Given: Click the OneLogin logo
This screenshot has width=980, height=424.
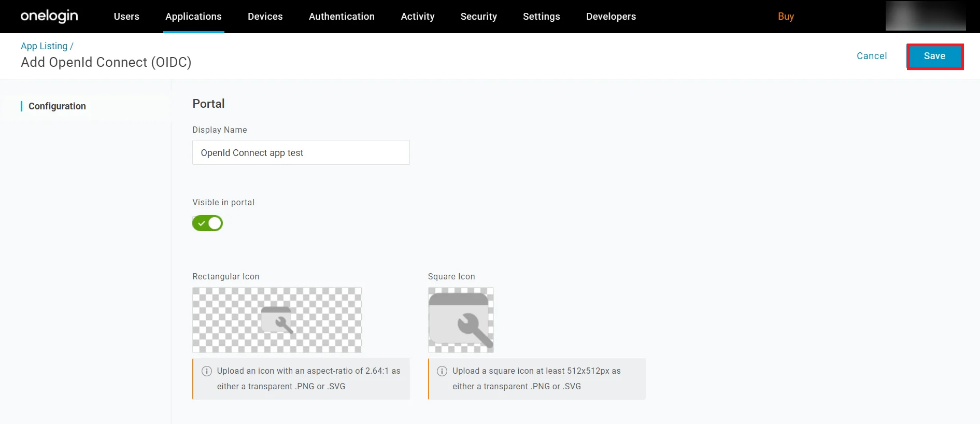Looking at the screenshot, I should tap(49, 16).
